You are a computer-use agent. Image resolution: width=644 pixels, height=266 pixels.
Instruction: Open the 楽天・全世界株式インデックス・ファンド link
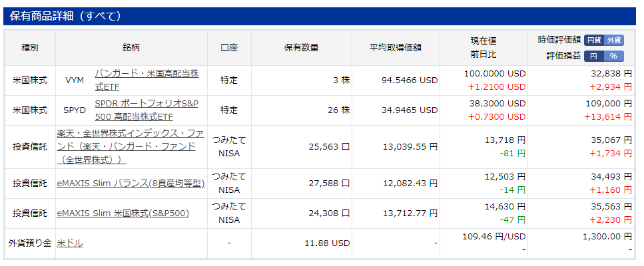point(131,147)
